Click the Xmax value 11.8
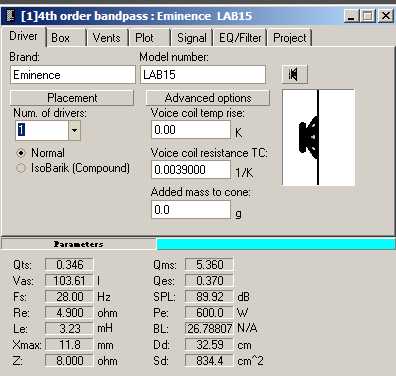 tap(69, 345)
